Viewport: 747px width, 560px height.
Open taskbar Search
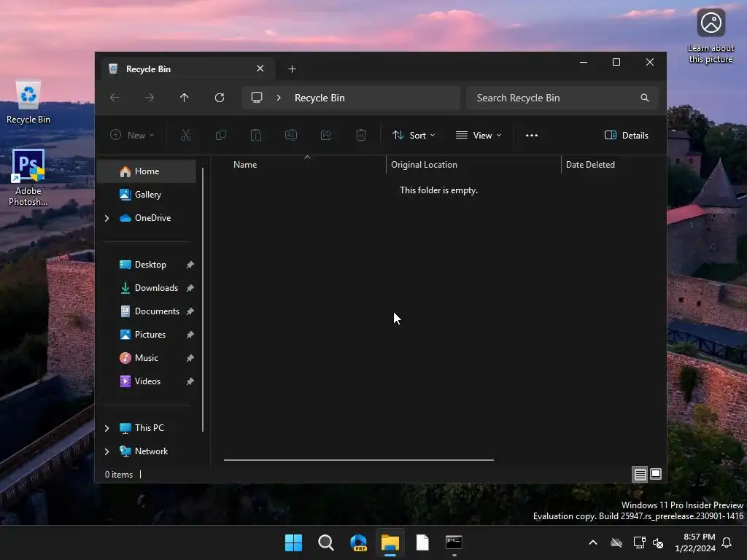(326, 542)
